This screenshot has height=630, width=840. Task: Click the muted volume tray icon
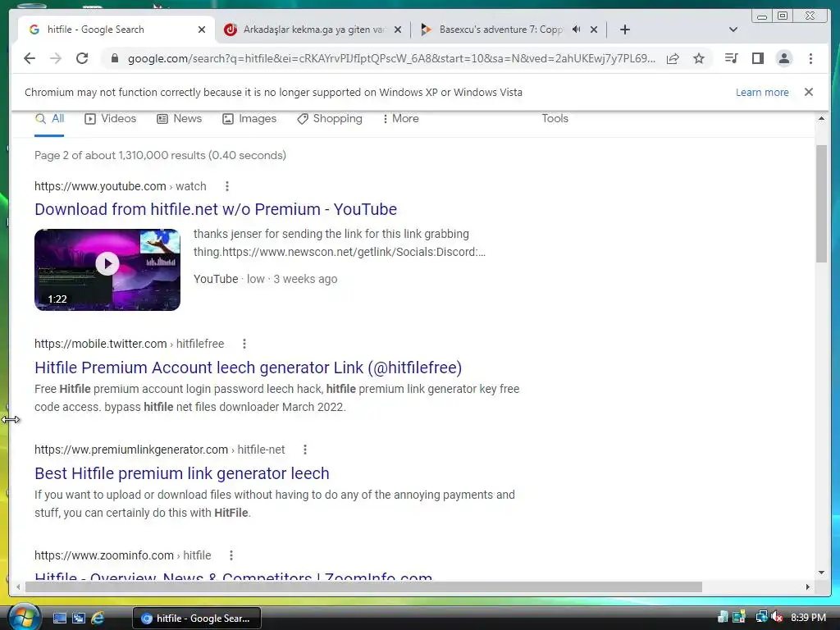click(777, 617)
